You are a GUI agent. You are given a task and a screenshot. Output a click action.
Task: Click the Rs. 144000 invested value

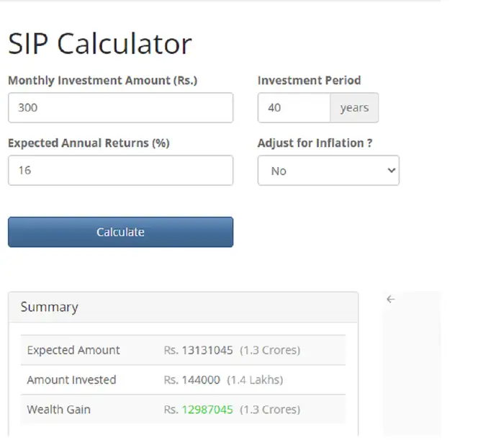tap(192, 380)
